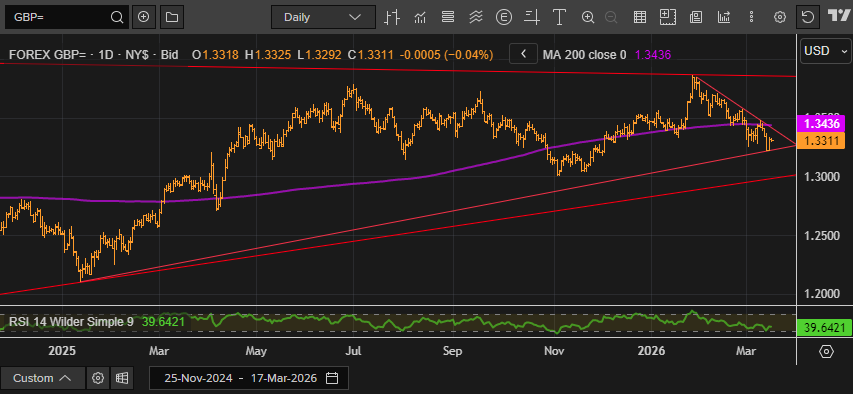
Task: Open the Daily interval dropdown
Action: click(323, 17)
